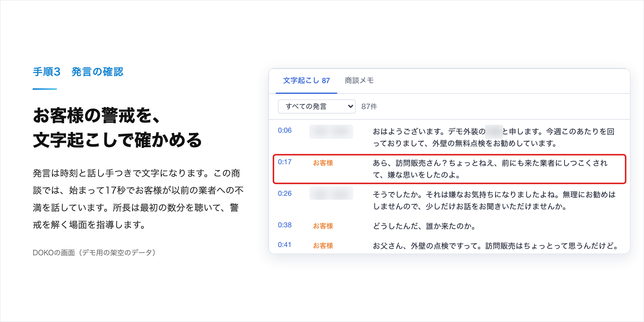The image size is (644, 322).
Task: Select the utterance starting あら、訪問販売さん
Action: 490,169
